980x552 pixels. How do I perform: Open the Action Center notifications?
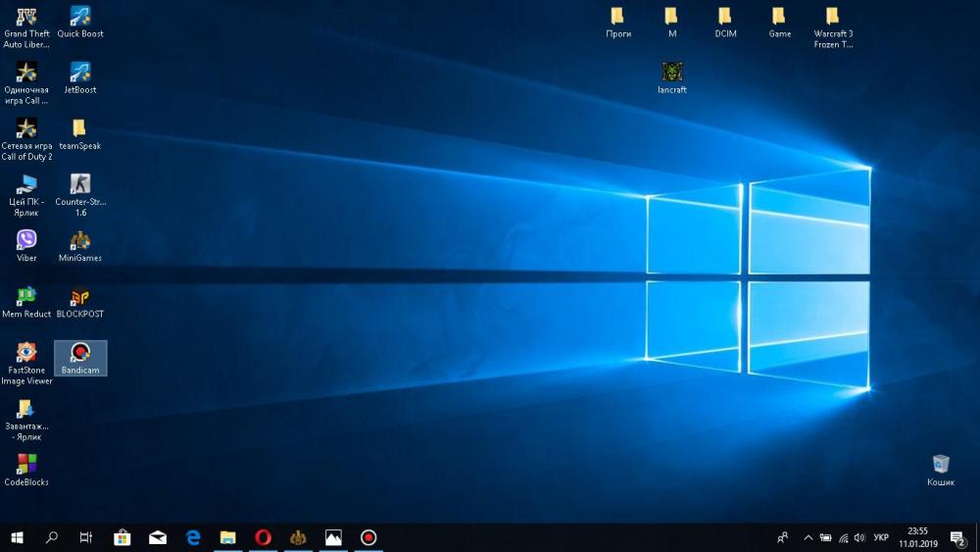click(x=957, y=537)
